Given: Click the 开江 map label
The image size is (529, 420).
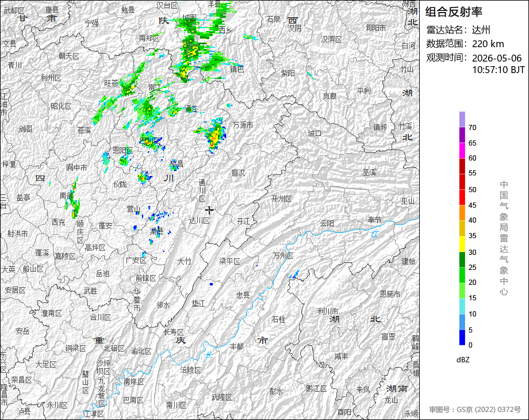Looking at the screenshot, I should (243, 221).
